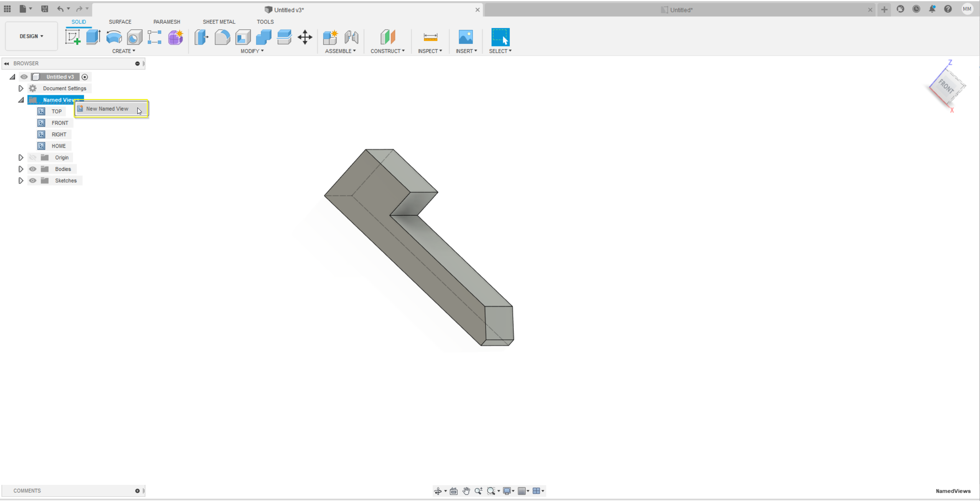Open the DESIGN workspace dropdown
Image resolution: width=980 pixels, height=501 pixels.
click(31, 36)
